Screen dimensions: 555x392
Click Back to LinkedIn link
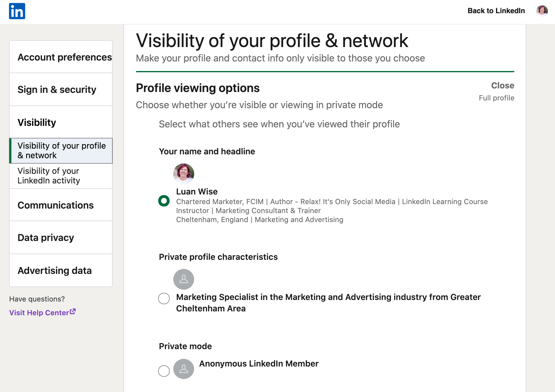point(496,11)
